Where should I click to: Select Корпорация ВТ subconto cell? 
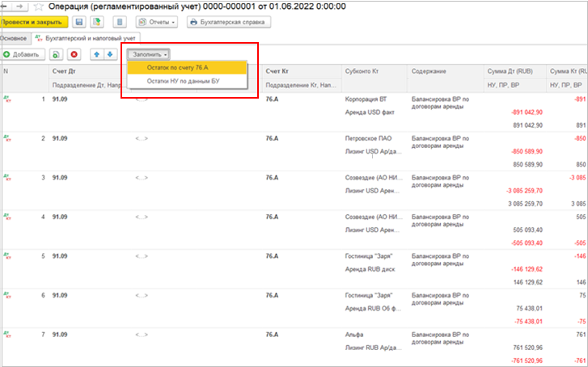[x=366, y=99]
